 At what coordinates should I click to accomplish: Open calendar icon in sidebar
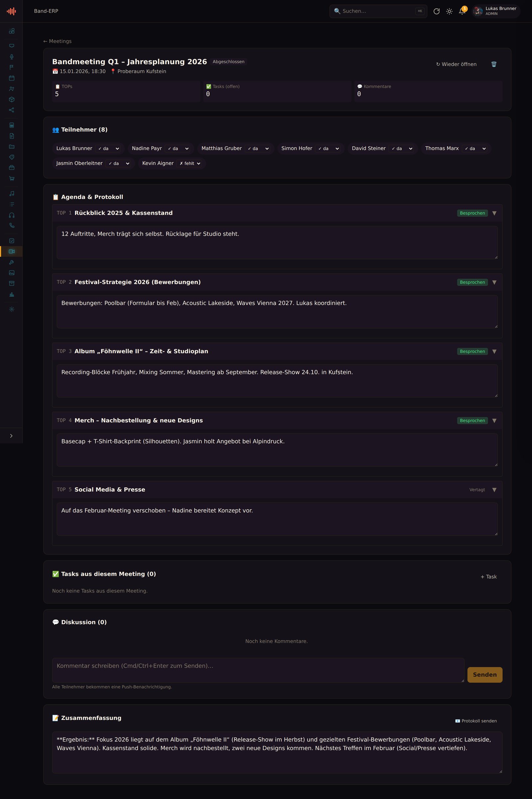[x=12, y=78]
